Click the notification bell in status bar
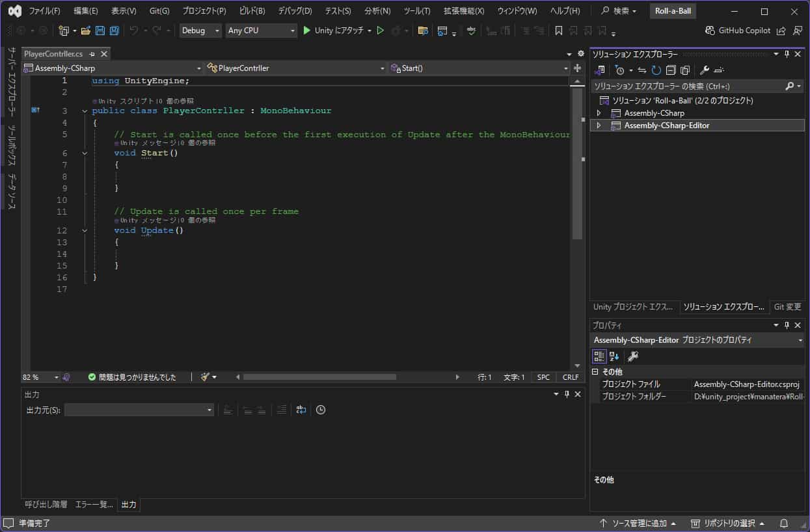 coord(784,524)
